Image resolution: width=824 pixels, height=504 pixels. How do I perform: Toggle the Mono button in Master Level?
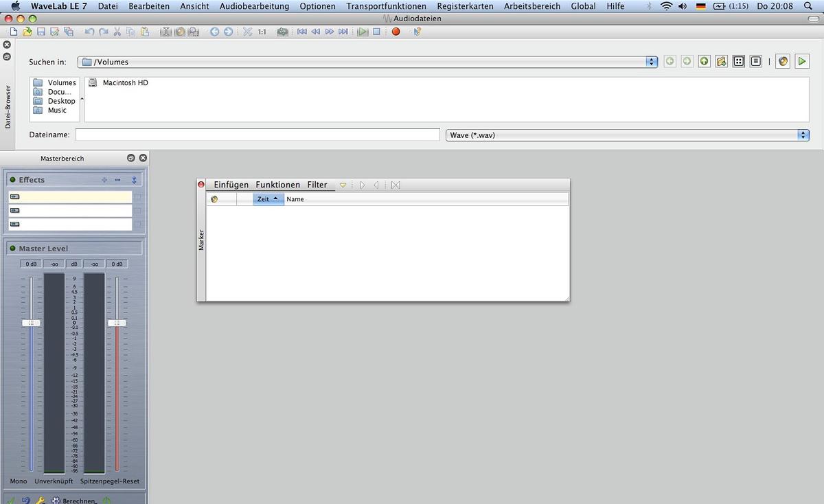click(19, 481)
